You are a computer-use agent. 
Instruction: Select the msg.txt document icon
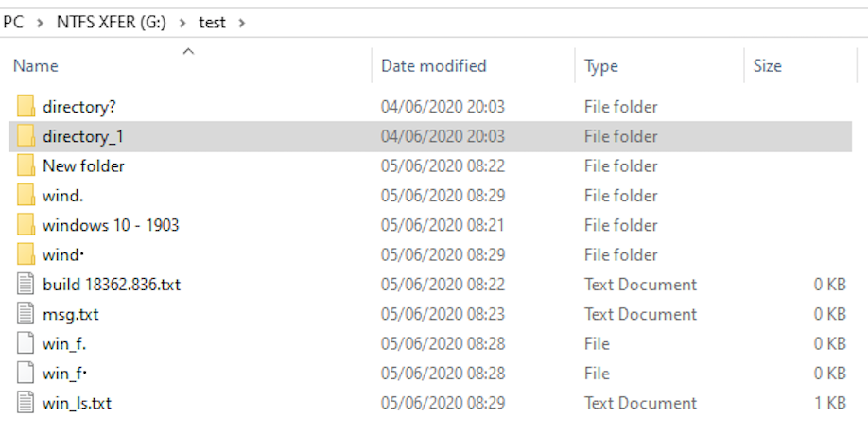[26, 314]
